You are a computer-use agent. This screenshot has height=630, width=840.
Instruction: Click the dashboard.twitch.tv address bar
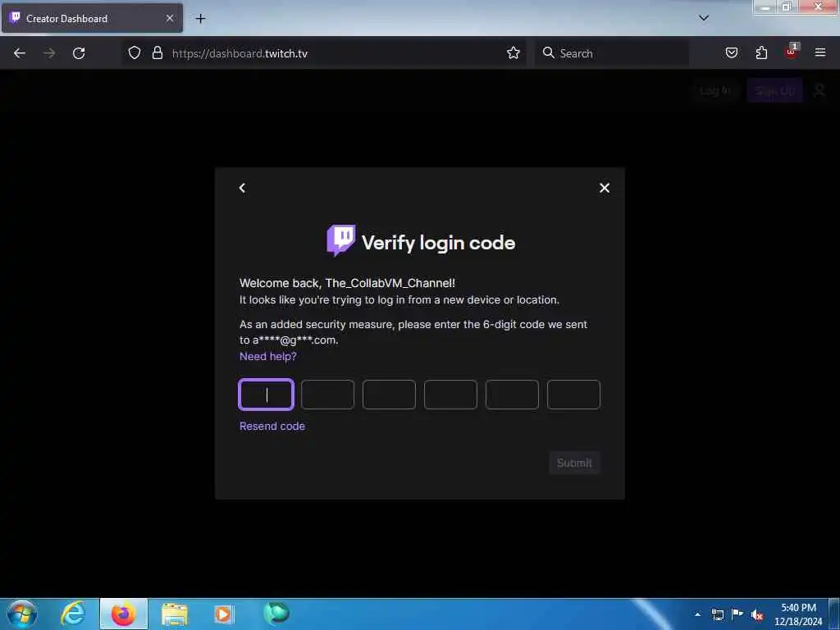325,53
